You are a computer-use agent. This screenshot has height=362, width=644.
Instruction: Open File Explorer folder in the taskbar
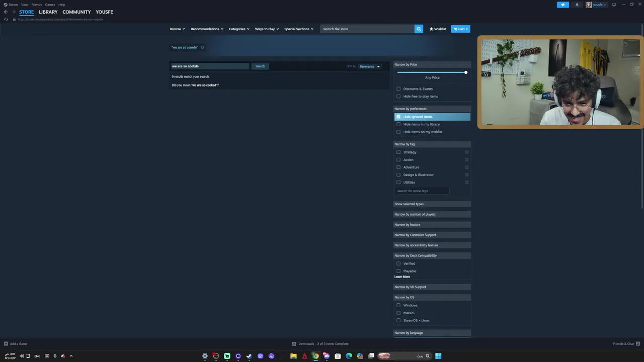pyautogui.click(x=293, y=356)
